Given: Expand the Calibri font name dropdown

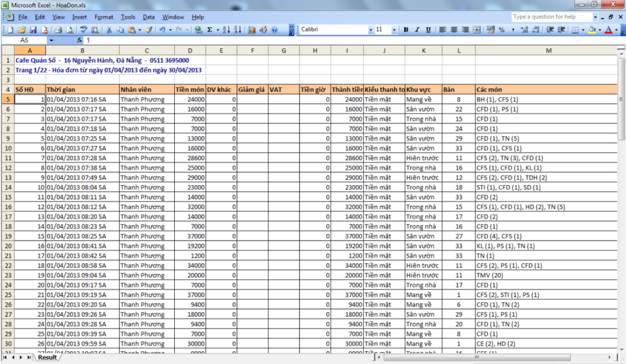Looking at the screenshot, I should [370, 30].
